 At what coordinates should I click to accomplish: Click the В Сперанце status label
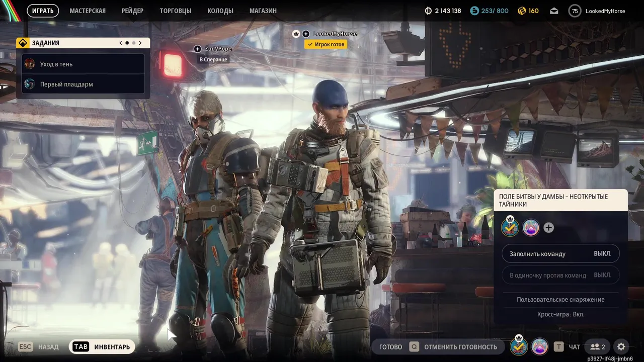point(213,59)
